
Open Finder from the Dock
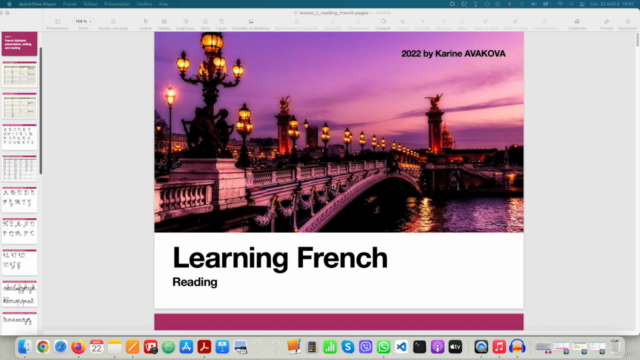coord(24,347)
